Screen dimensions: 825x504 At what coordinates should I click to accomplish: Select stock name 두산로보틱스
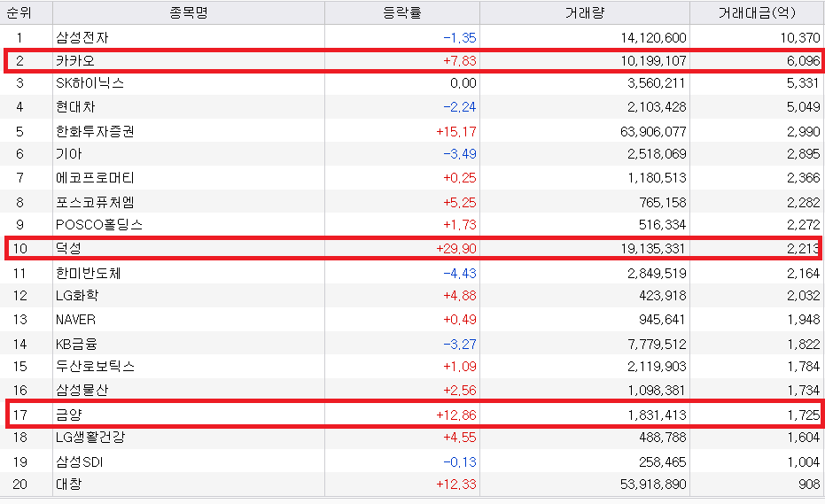pos(95,366)
